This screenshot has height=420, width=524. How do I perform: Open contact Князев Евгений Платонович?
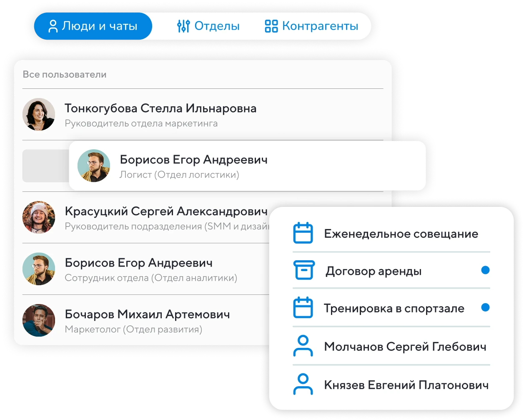pos(406,385)
